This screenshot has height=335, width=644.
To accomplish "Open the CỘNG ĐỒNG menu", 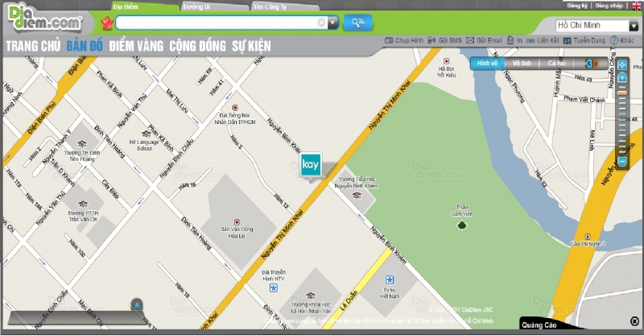I will click(x=197, y=46).
